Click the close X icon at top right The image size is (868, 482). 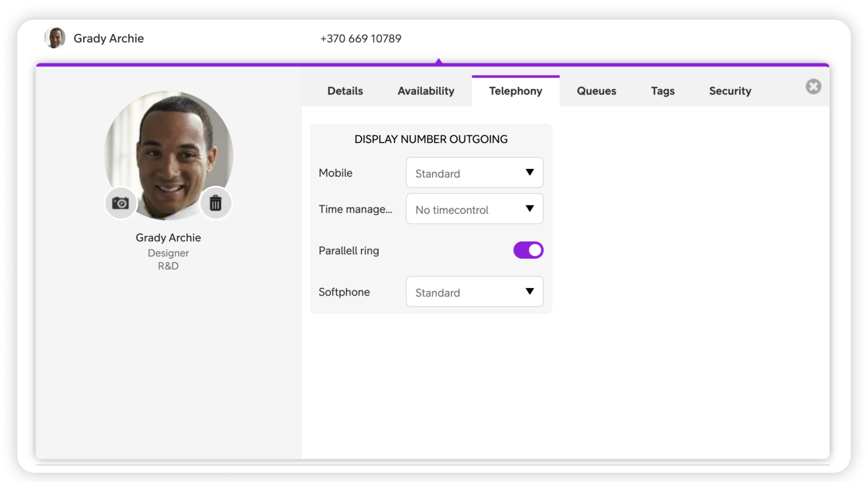pos(813,86)
